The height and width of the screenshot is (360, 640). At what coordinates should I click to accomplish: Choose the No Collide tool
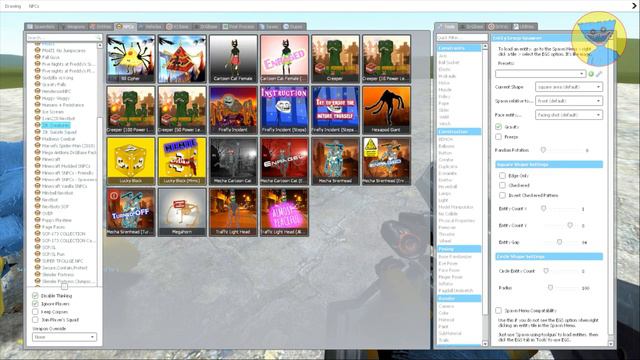[x=448, y=214]
